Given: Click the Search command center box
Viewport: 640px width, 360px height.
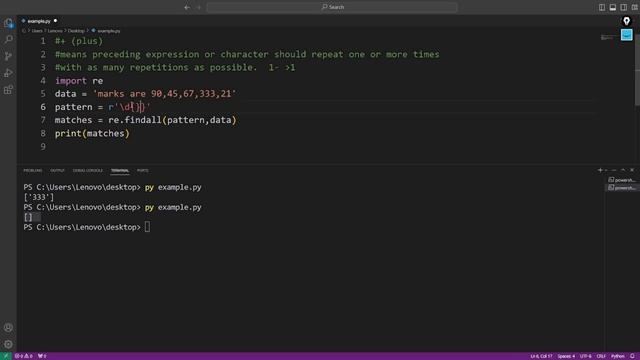Looking at the screenshot, I should tap(332, 7).
